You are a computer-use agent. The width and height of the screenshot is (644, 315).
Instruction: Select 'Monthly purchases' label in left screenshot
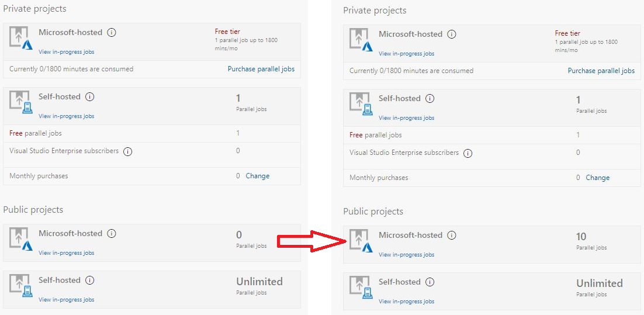click(x=39, y=176)
